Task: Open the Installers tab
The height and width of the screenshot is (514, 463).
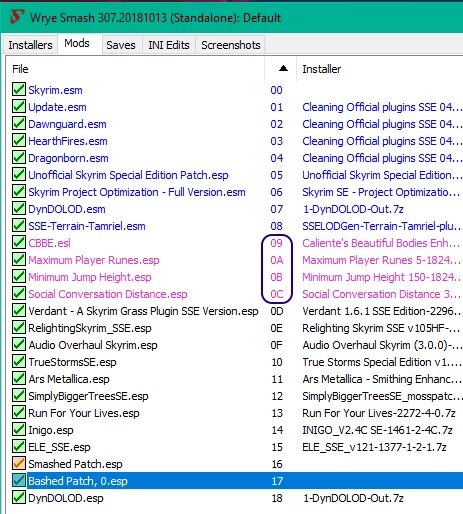Action: [30, 45]
